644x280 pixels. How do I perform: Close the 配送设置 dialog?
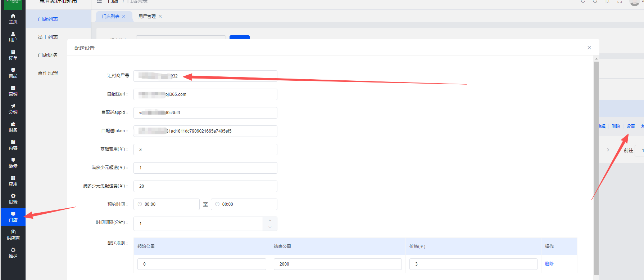pyautogui.click(x=589, y=48)
